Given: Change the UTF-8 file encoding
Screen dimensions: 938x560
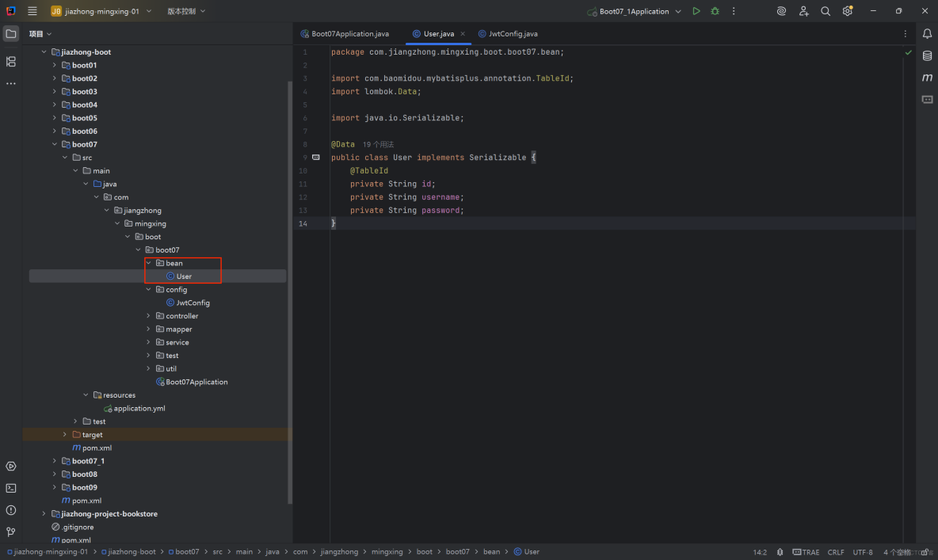Looking at the screenshot, I should (x=863, y=551).
